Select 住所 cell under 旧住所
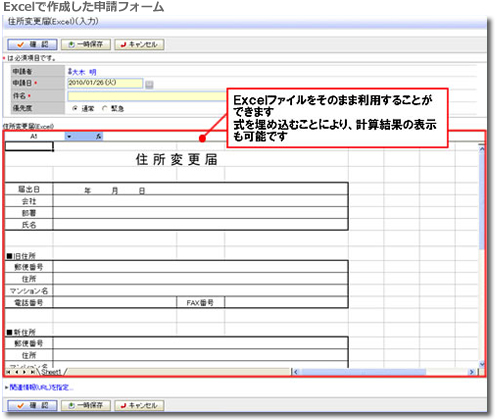500x420 pixels. pyautogui.click(x=29, y=279)
